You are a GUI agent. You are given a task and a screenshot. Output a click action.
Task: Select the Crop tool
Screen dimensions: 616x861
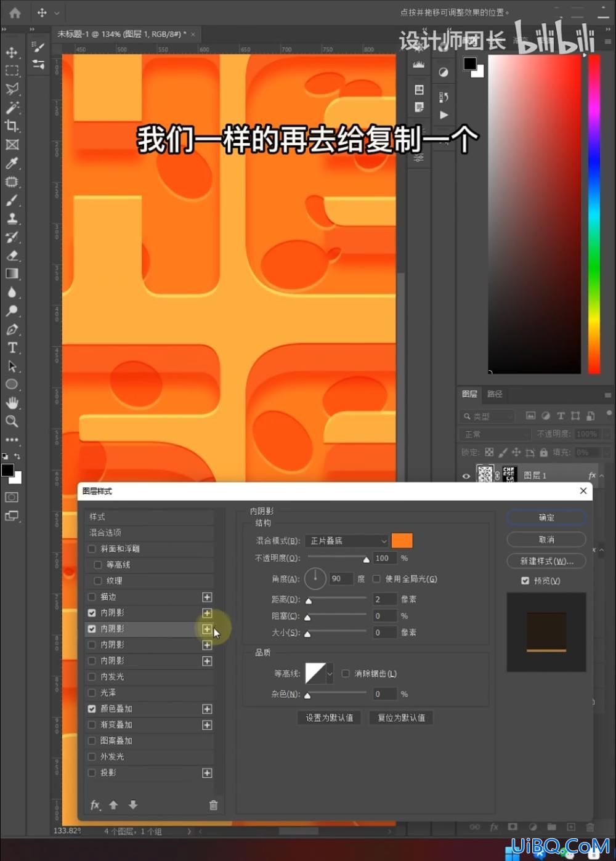click(12, 126)
